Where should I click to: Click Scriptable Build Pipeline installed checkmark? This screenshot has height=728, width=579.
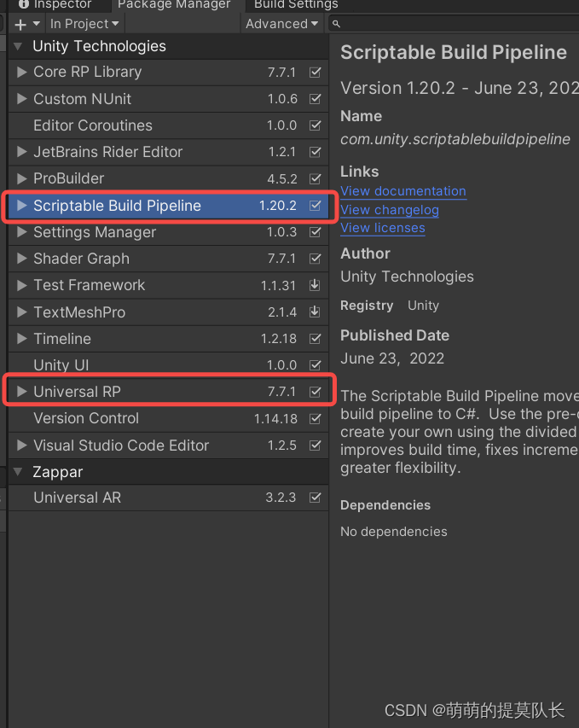pos(315,205)
